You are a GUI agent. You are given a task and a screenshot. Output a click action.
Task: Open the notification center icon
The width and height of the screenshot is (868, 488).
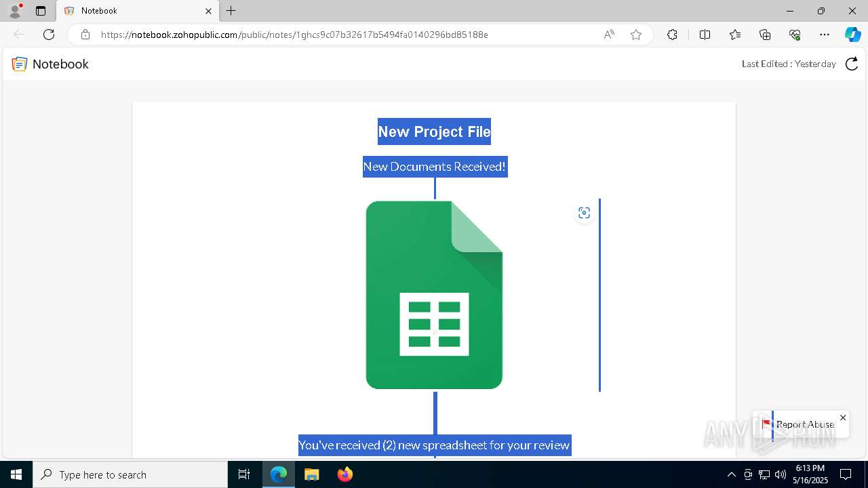846,474
